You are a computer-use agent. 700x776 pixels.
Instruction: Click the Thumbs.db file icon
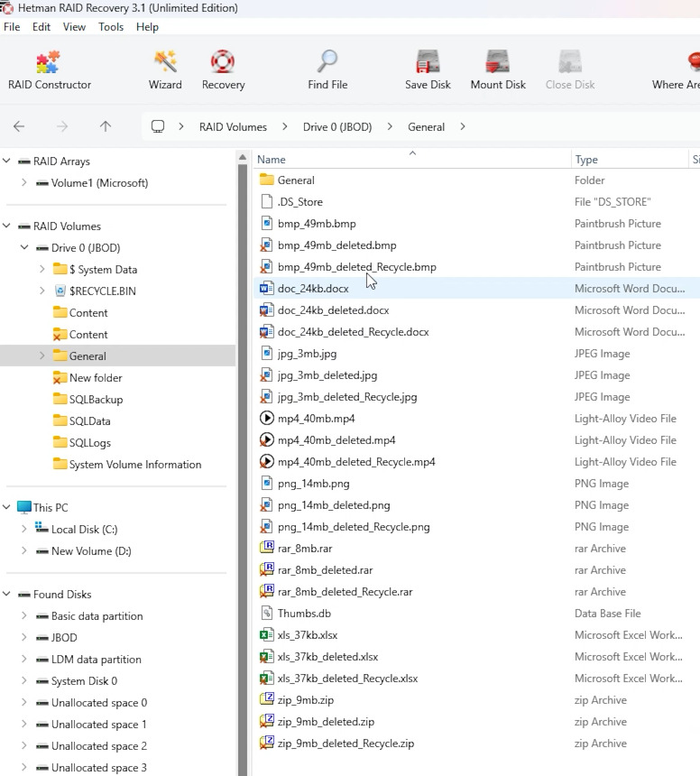pos(267,614)
